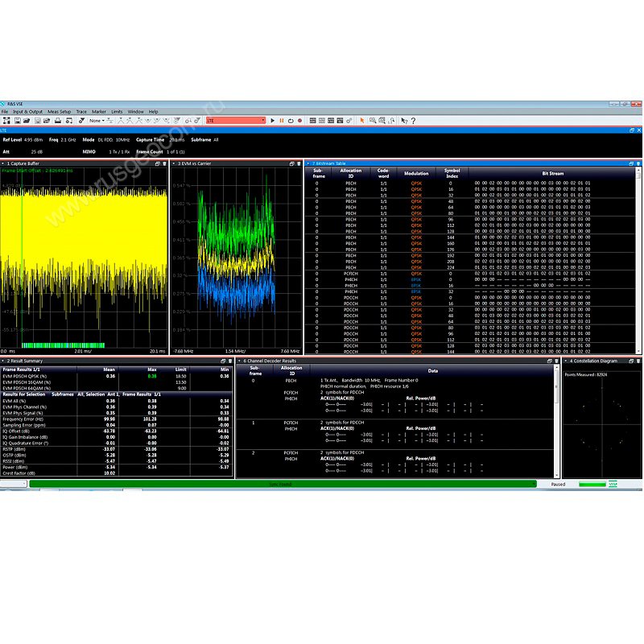Open the Marker menu
Image resolution: width=644 pixels, height=644 pixels.
pos(99,112)
